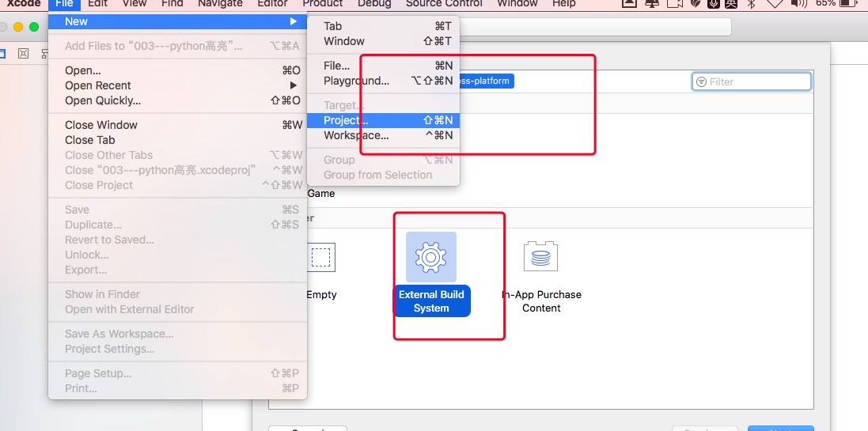Open the Source Control menu
Screen dimensions: 868x431
(444, 3)
